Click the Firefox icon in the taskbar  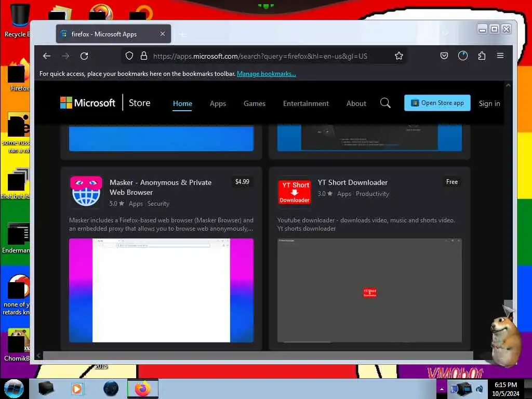(x=143, y=389)
